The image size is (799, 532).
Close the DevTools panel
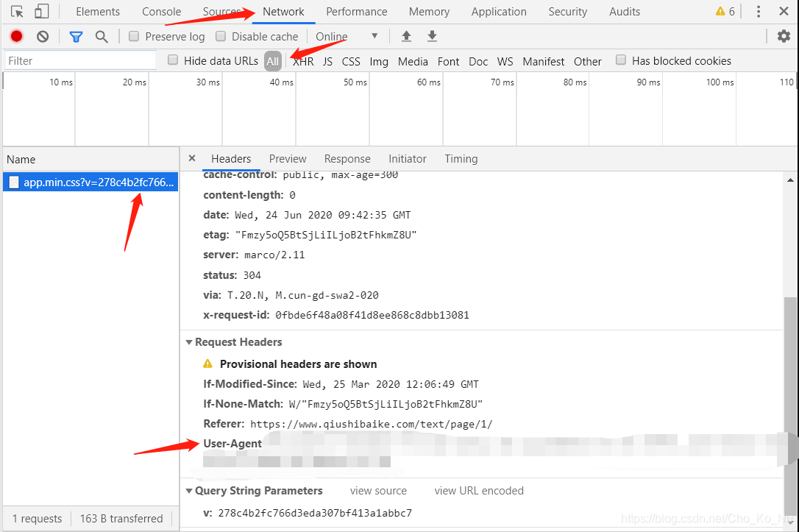point(784,11)
